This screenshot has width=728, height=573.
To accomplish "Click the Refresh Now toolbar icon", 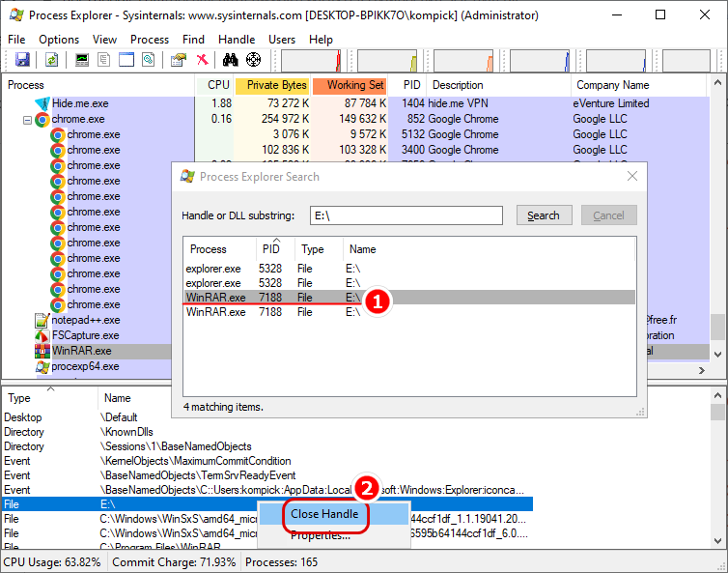I will [x=51, y=60].
